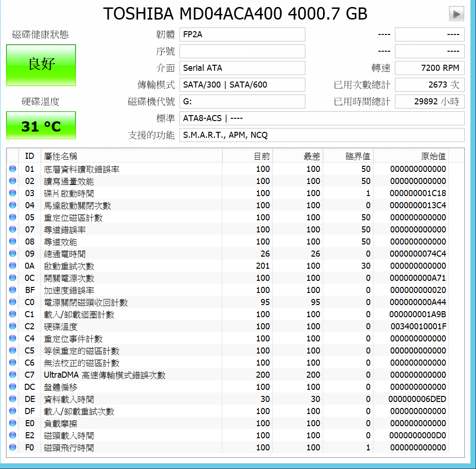Click the blue status dot for ID C2
This screenshot has width=476, height=469.
[13, 326]
